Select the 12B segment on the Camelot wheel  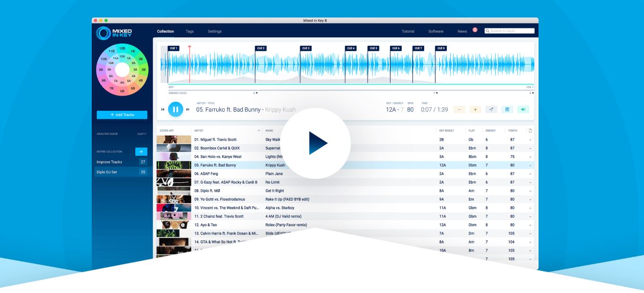coord(122,48)
